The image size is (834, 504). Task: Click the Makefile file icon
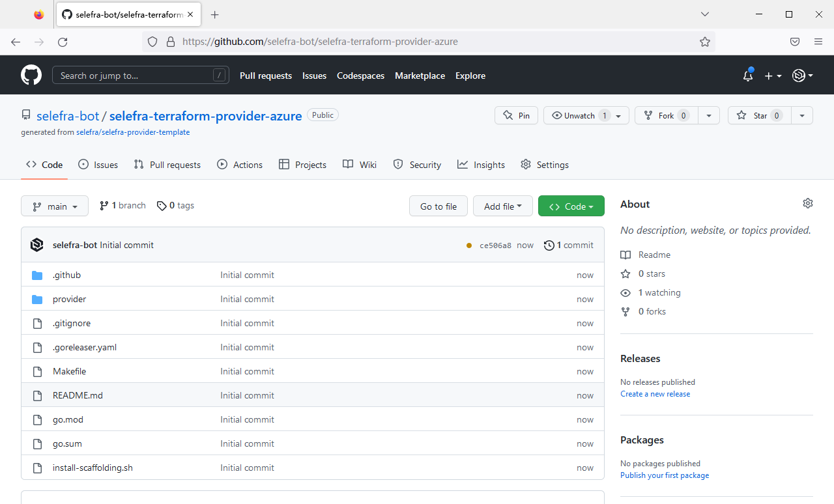coord(37,371)
